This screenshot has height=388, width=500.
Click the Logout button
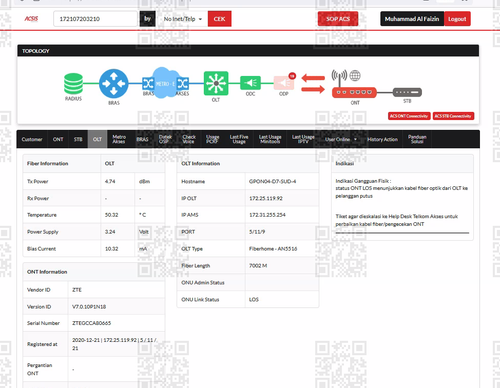coord(457,19)
